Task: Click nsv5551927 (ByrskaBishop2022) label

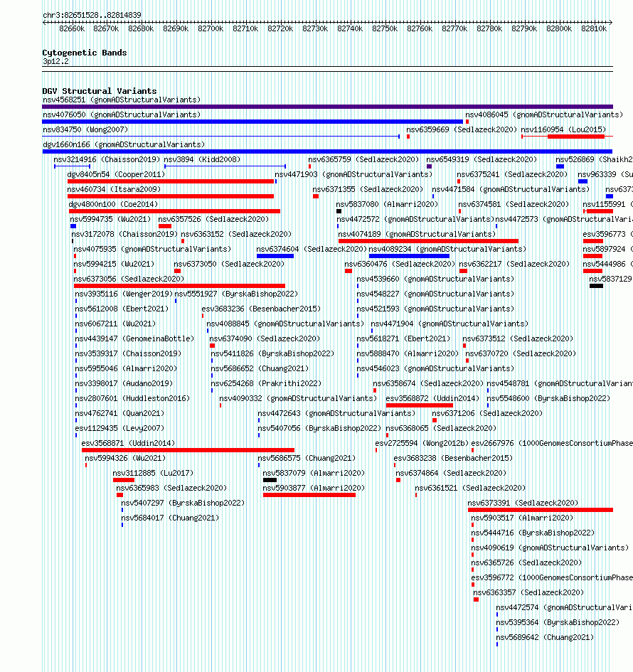Action: coord(236,294)
